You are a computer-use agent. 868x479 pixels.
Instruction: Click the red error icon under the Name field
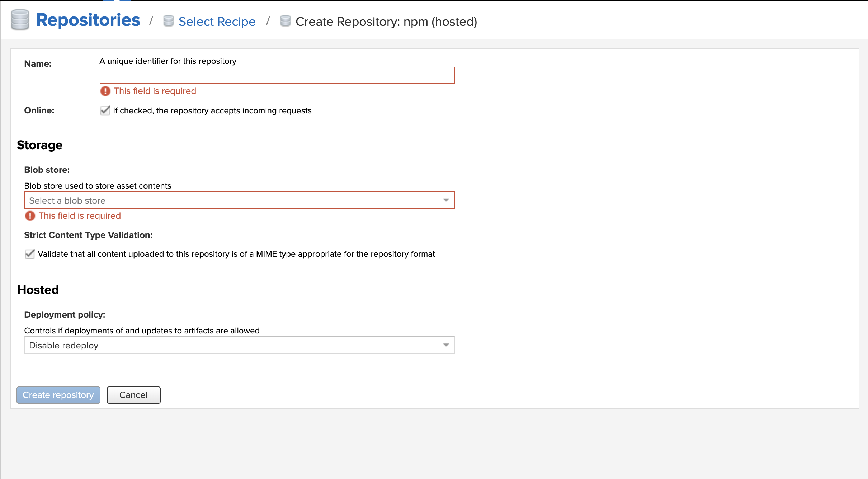[105, 91]
